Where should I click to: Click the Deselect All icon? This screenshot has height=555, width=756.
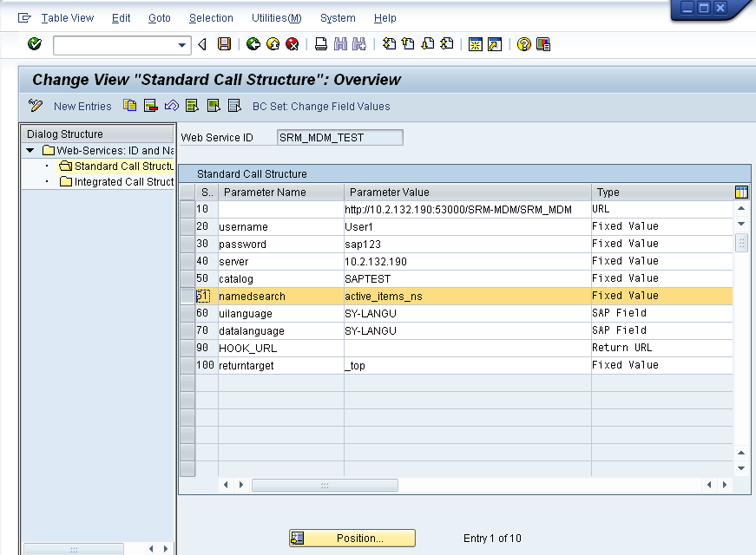(234, 106)
